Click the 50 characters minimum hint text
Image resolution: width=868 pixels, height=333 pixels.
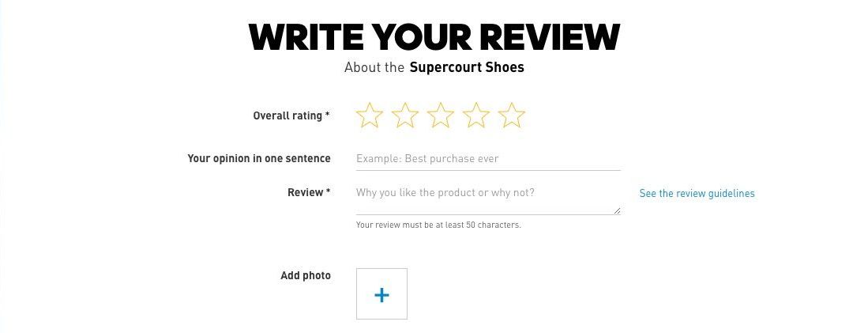click(x=438, y=225)
